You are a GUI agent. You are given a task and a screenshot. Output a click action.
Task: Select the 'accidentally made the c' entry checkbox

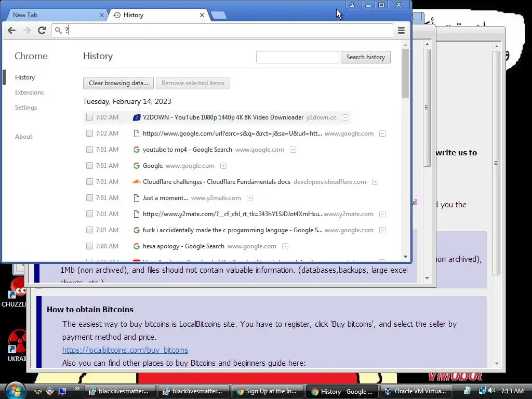(x=89, y=230)
